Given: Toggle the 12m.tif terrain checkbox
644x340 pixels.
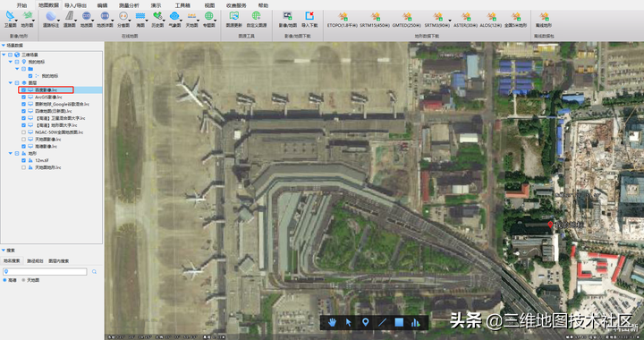Looking at the screenshot, I should tap(23, 160).
